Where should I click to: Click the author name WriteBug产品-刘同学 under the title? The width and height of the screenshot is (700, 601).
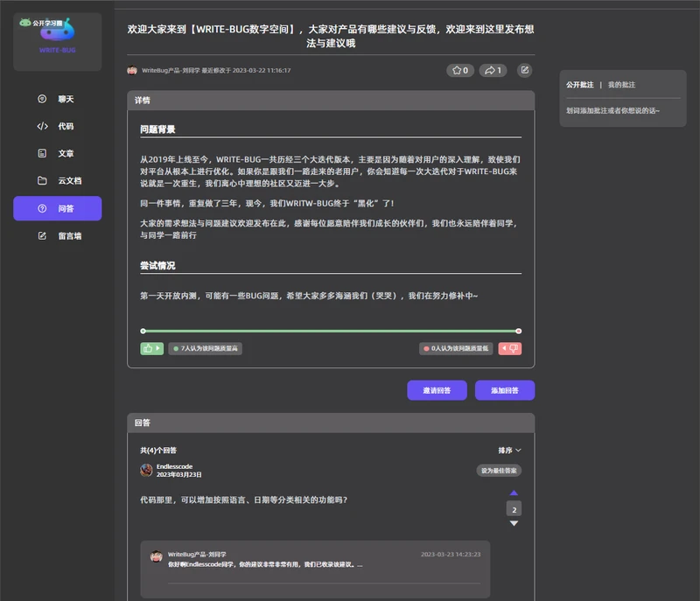point(171,71)
